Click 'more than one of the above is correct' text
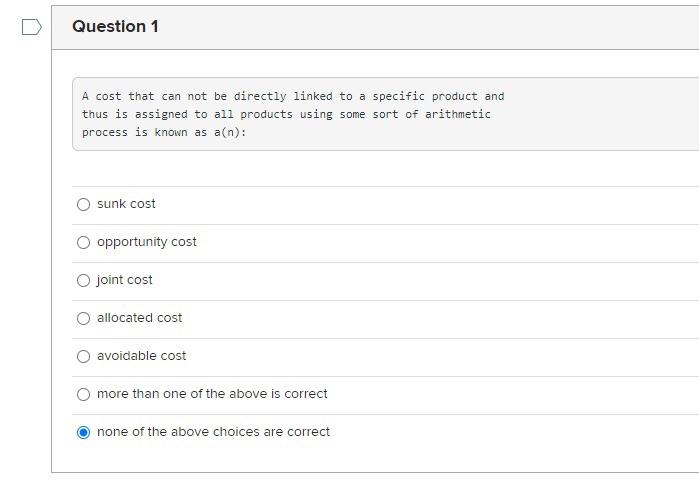This screenshot has width=699, height=485. [x=212, y=394]
